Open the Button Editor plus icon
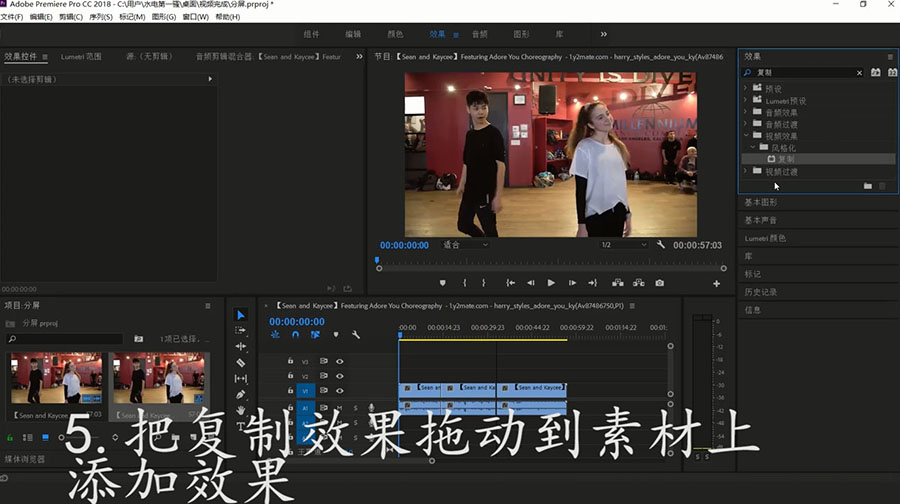900x504 pixels. (x=716, y=283)
